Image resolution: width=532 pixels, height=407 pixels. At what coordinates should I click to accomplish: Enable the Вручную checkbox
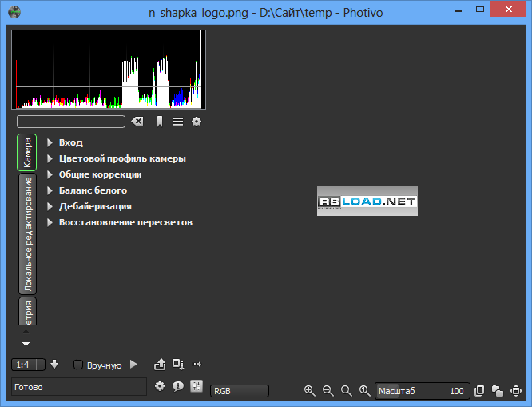click(x=78, y=365)
